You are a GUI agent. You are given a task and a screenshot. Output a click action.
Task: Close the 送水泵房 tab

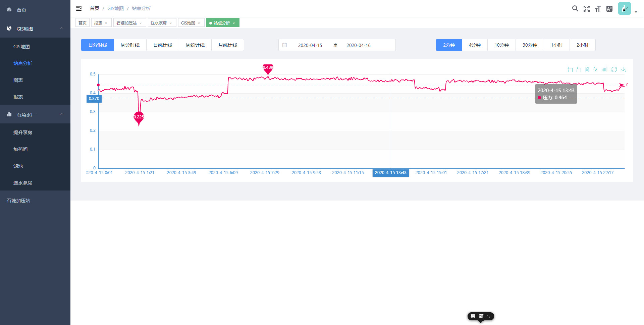(x=171, y=23)
